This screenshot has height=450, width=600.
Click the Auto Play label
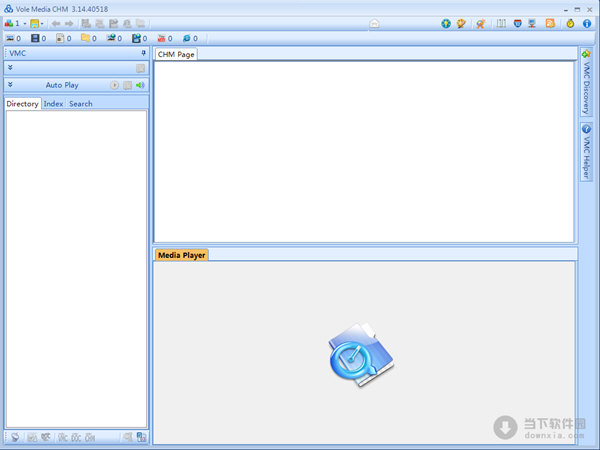click(62, 85)
